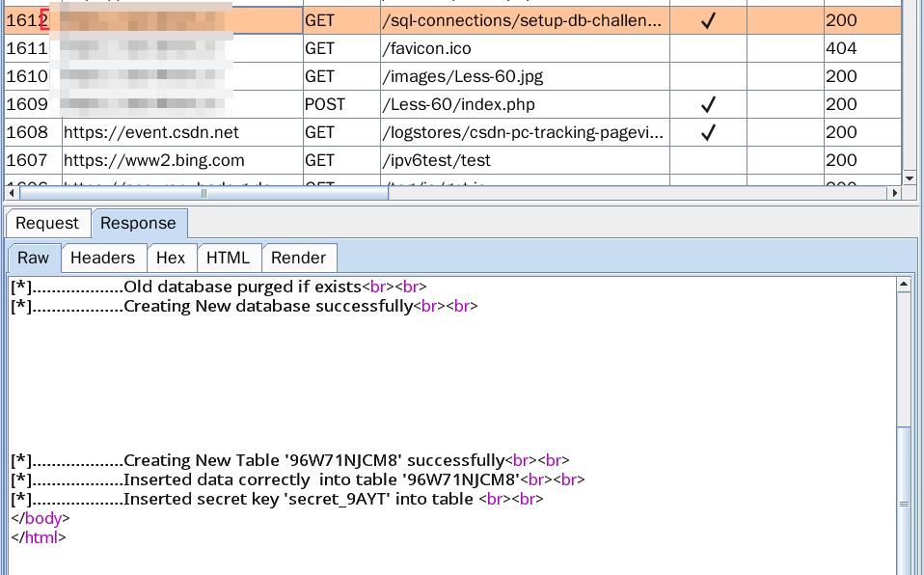The width and height of the screenshot is (924, 575).
Task: Open the Headers view tab
Action: 103,259
